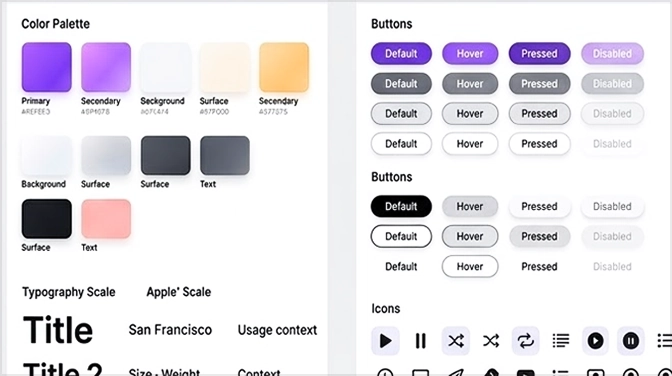Pick the orange Secondary swatch
672x376 pixels.
(x=284, y=67)
